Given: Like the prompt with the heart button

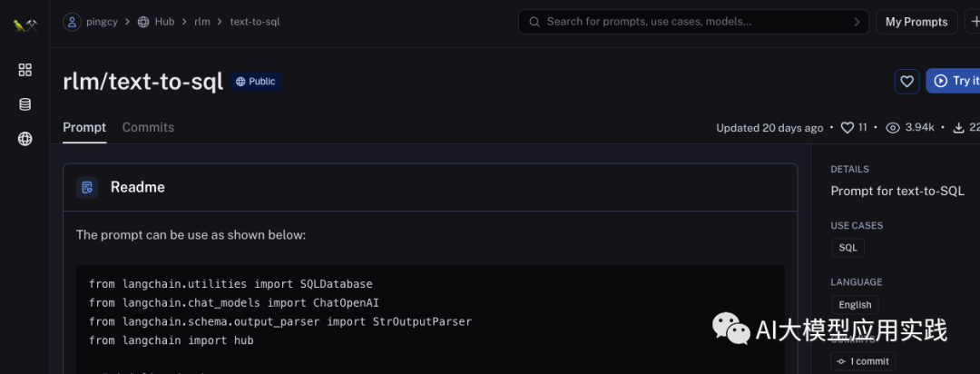Looking at the screenshot, I should click(x=906, y=82).
